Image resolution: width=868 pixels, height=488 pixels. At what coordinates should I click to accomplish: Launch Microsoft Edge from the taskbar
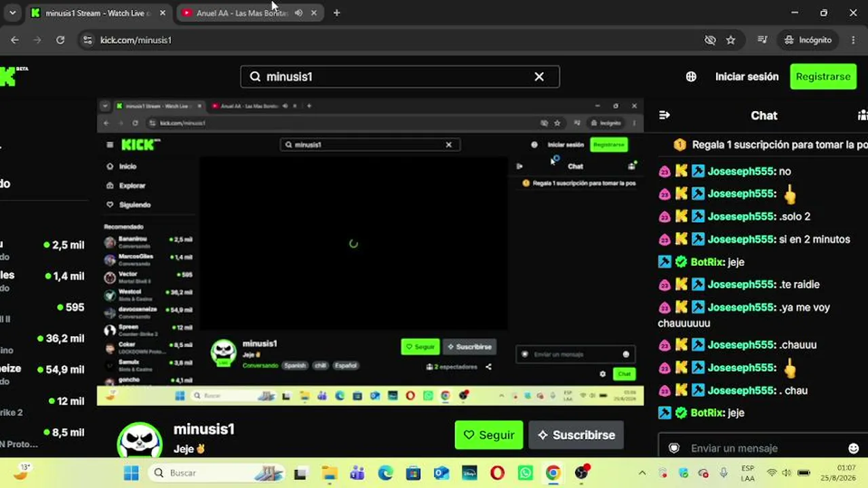pyautogui.click(x=385, y=472)
